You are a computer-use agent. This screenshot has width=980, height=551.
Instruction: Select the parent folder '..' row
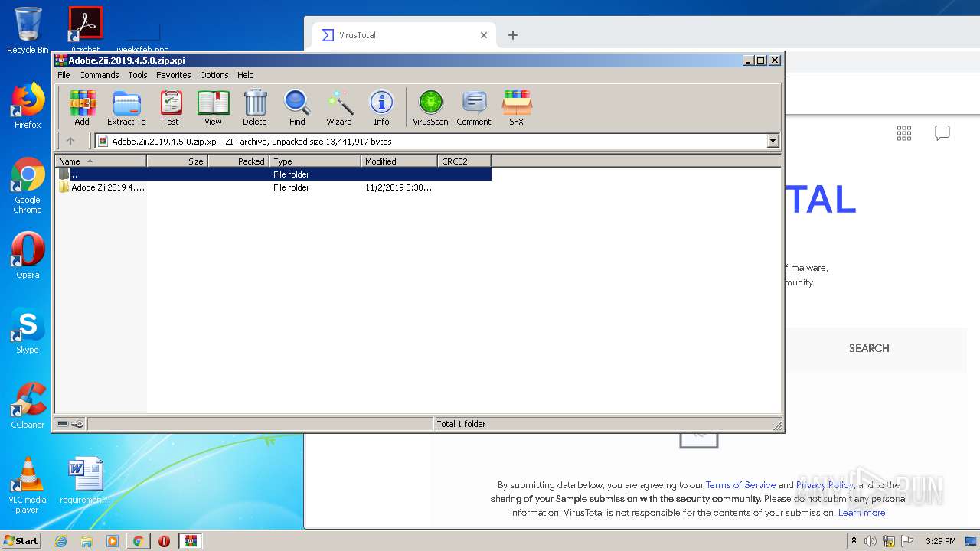click(273, 174)
